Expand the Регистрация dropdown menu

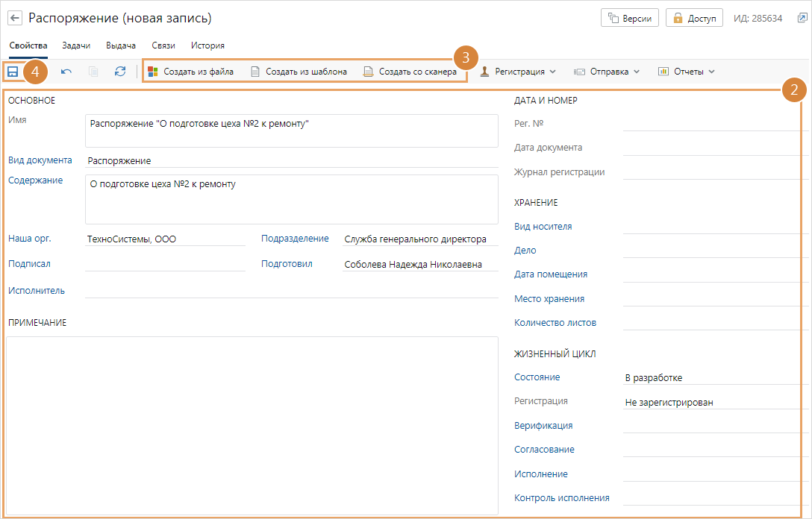coord(518,72)
